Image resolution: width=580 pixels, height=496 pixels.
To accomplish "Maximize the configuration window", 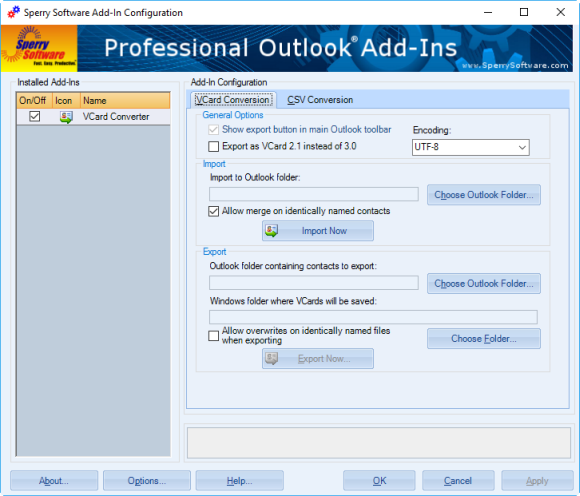I will (x=524, y=12).
